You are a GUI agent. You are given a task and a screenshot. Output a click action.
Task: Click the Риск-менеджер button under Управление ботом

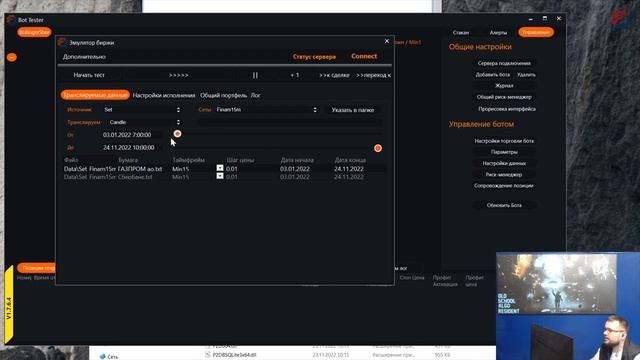tap(504, 175)
